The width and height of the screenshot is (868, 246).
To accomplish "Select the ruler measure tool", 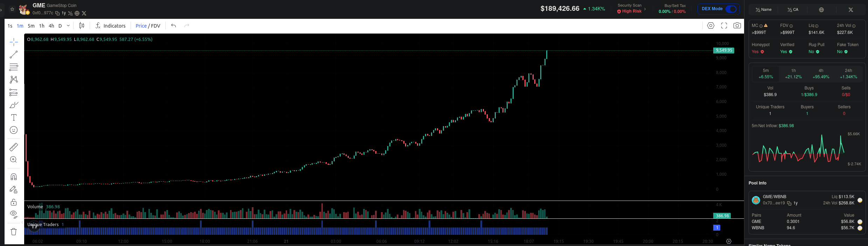I will coord(14,147).
